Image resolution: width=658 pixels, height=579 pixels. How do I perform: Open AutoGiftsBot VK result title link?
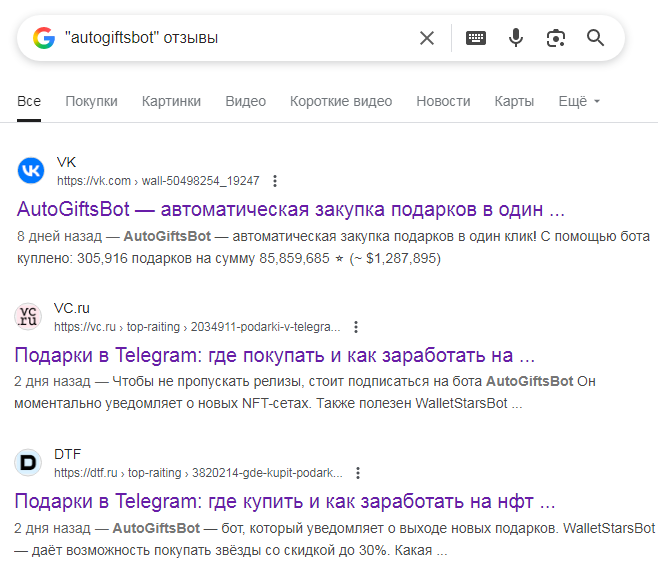point(291,210)
